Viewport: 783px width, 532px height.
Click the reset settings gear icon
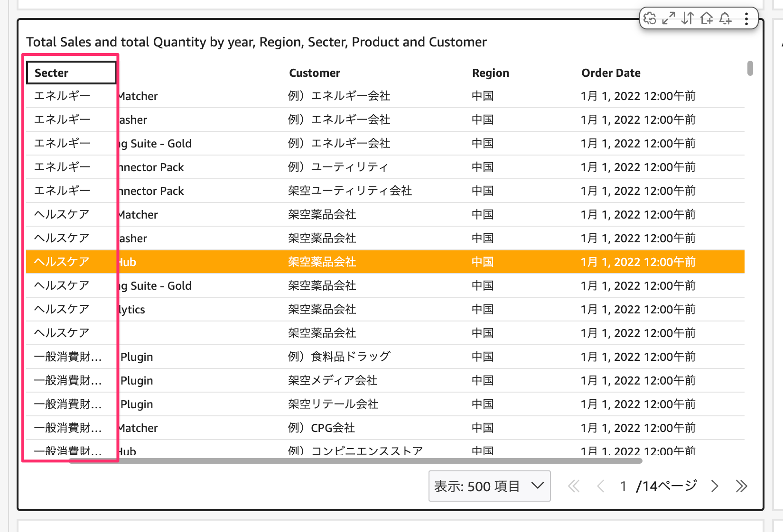click(x=650, y=18)
